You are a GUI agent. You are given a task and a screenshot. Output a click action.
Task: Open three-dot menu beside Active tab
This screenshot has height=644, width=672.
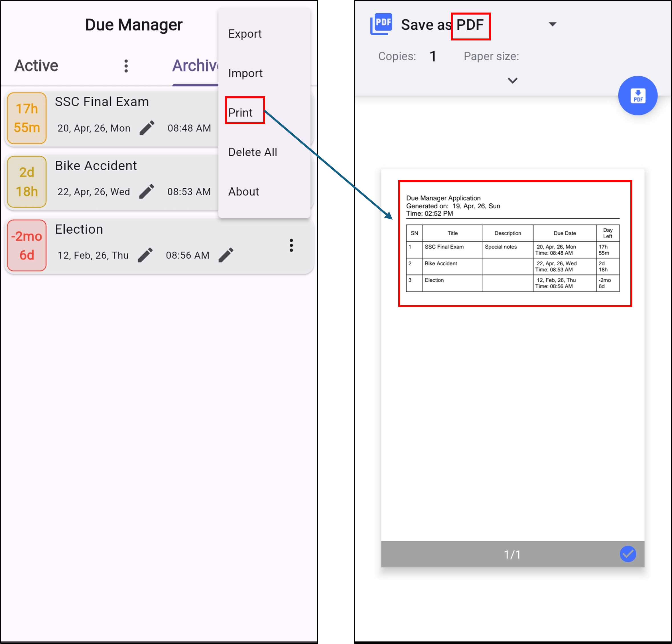[x=126, y=66]
